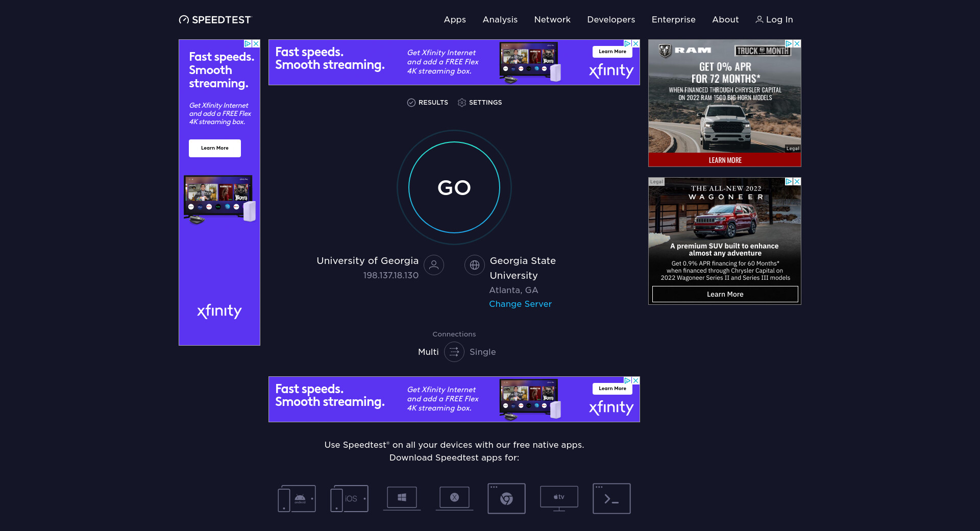
Task: Close the RAM truck advertisement
Action: (797, 44)
